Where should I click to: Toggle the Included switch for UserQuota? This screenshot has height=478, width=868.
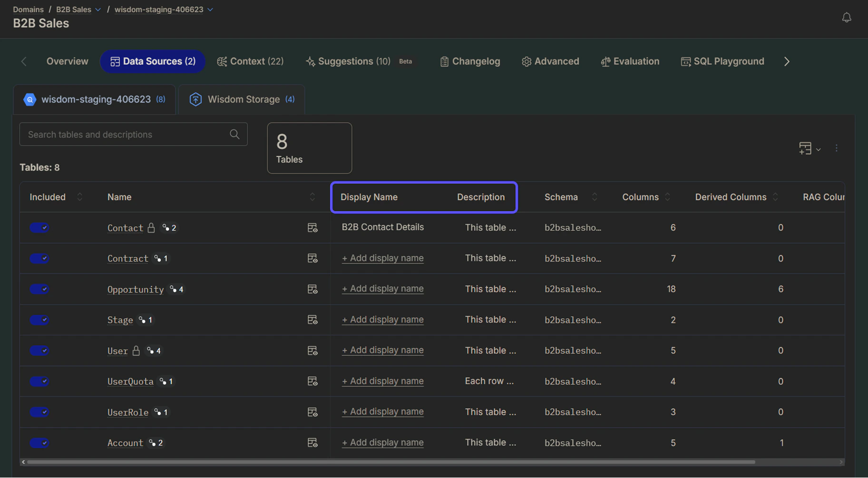tap(39, 381)
